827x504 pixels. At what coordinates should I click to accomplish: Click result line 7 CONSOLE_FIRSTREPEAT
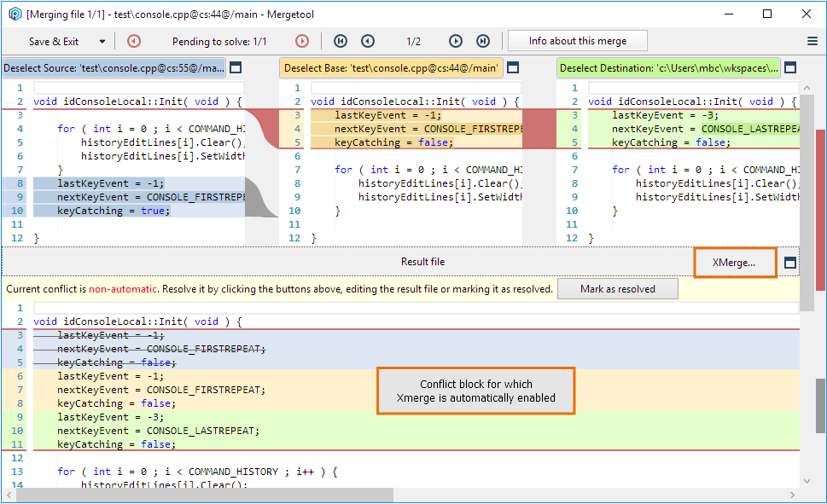click(161, 390)
